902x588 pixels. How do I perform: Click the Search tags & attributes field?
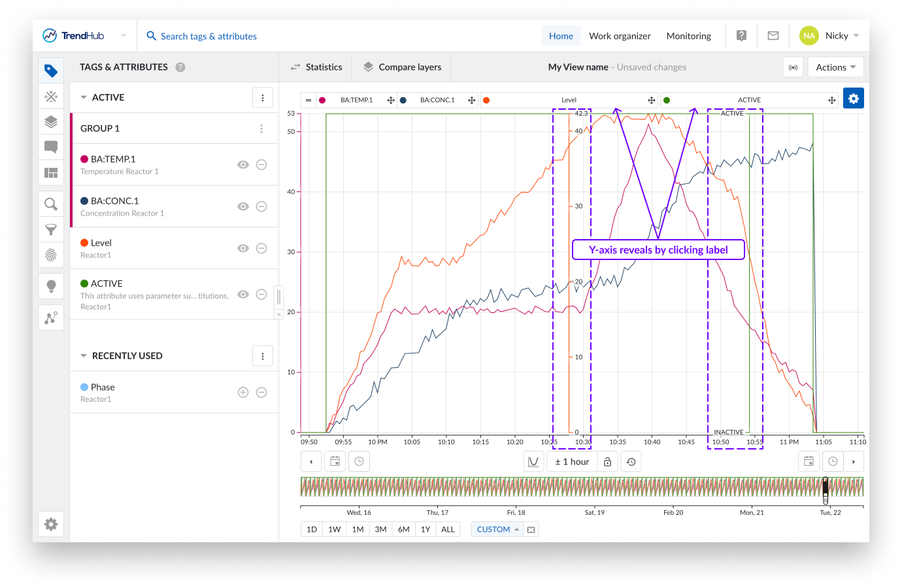tap(209, 37)
